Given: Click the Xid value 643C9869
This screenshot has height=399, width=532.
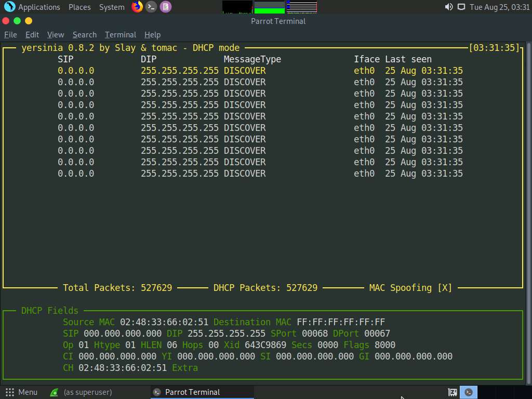Looking at the screenshot, I should click(x=265, y=345).
